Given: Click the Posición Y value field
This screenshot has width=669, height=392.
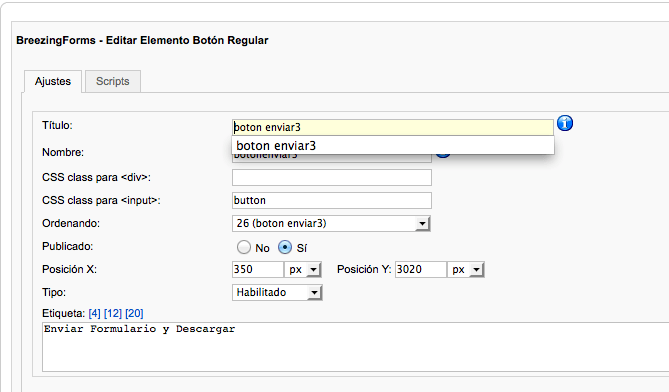Looking at the screenshot, I should pos(421,270).
